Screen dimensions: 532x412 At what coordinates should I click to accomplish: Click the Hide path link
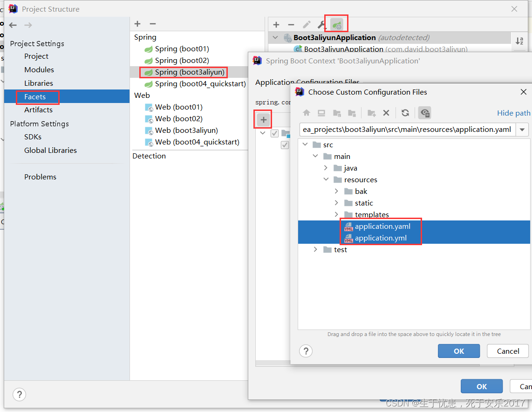(x=513, y=113)
